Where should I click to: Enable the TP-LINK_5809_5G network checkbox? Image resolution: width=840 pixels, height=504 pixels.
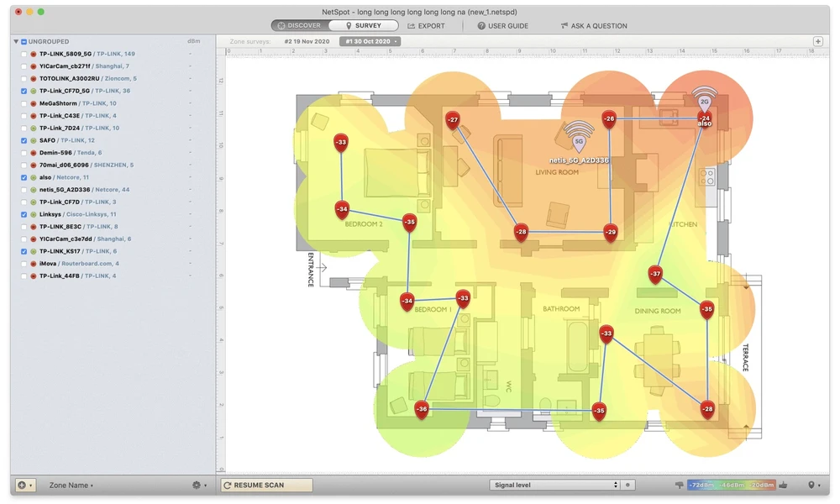tap(24, 54)
